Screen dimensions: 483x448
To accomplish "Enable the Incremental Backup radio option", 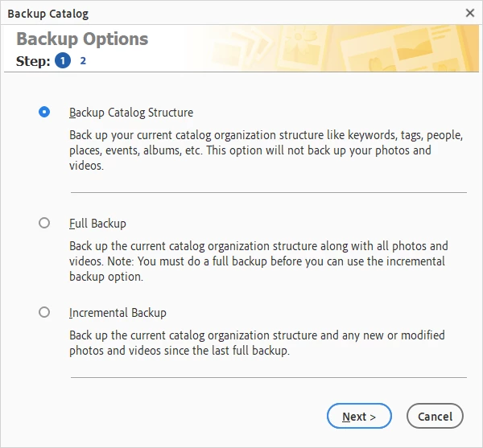I will (x=44, y=313).
